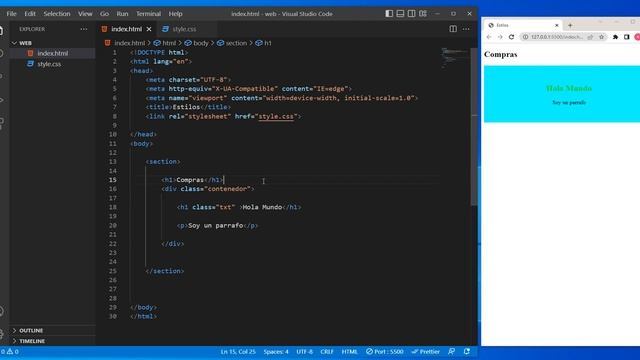The image size is (640, 360).
Task: Open the Terminal menu
Action: click(148, 13)
